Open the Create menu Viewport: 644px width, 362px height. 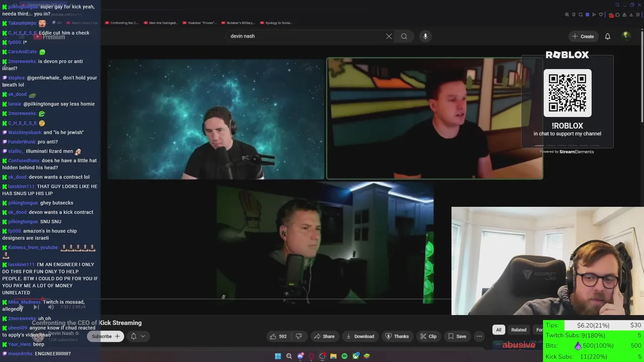(x=583, y=36)
